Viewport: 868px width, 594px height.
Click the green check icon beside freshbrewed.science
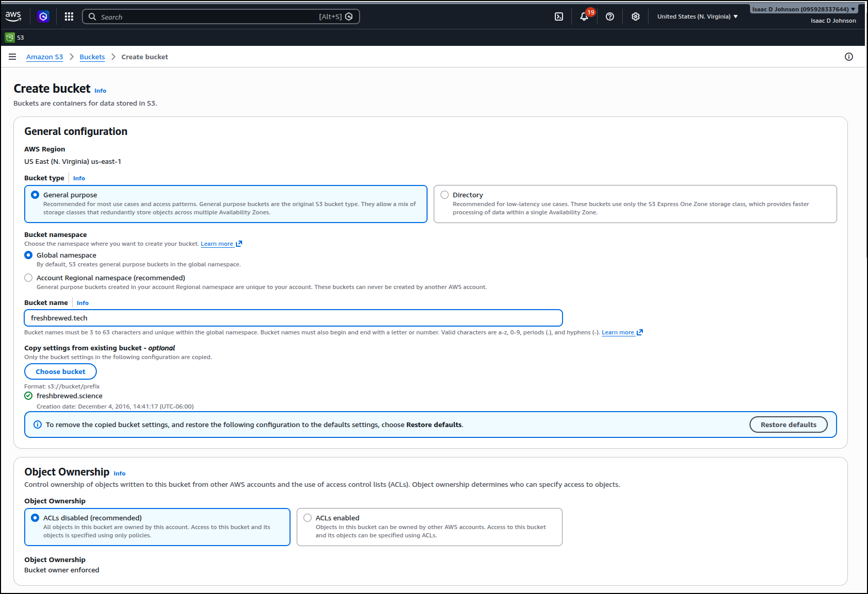28,396
